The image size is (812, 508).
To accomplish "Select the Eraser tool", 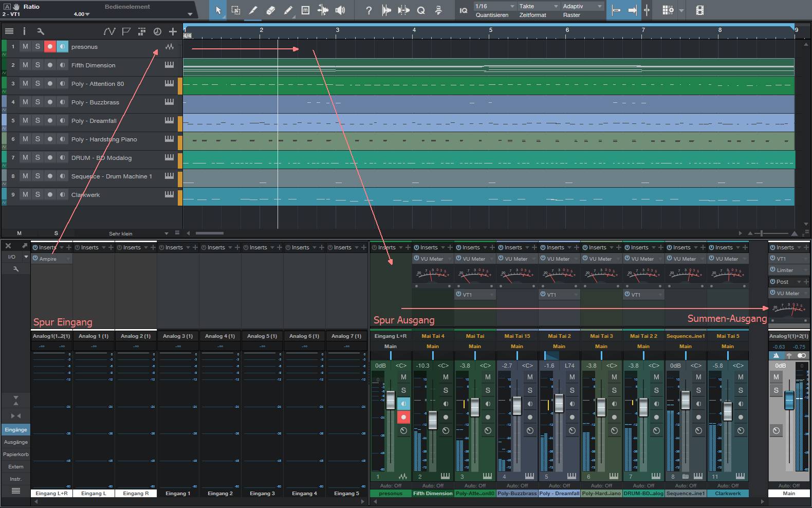I will 271,10.
